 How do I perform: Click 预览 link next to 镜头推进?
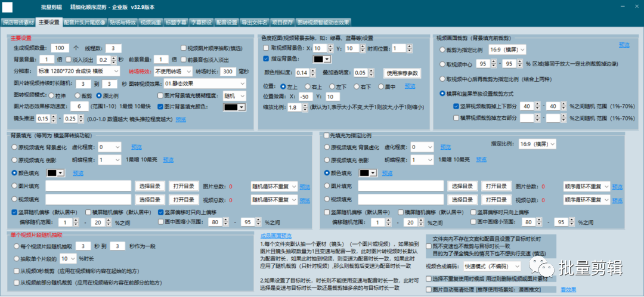(181, 119)
